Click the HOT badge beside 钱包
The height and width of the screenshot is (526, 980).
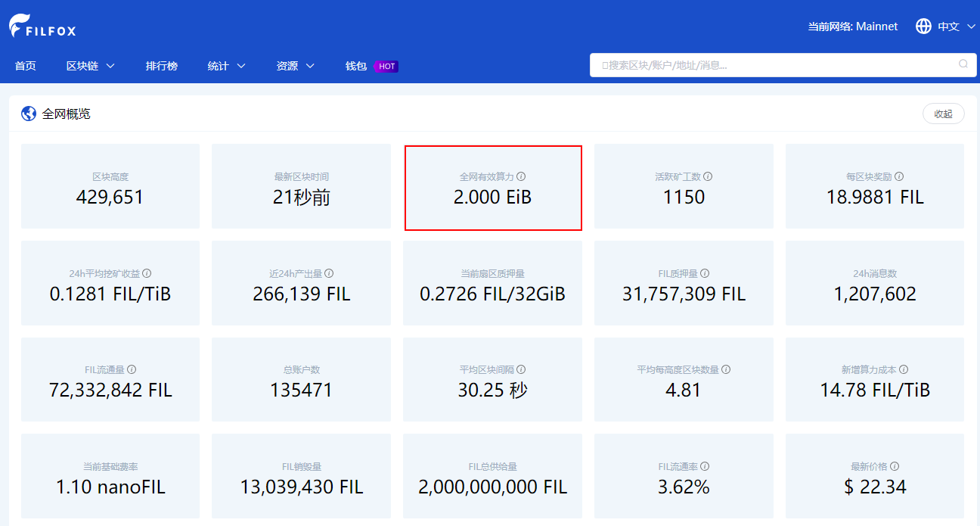tap(386, 67)
